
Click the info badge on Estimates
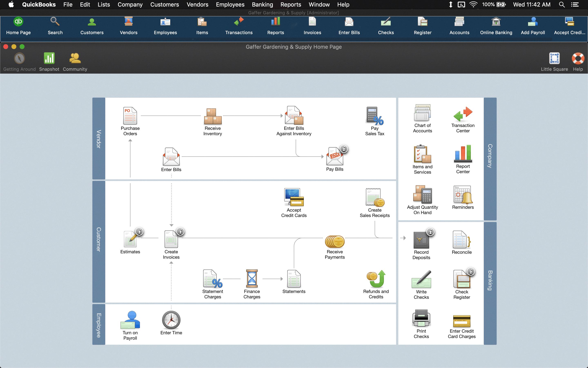(x=139, y=231)
